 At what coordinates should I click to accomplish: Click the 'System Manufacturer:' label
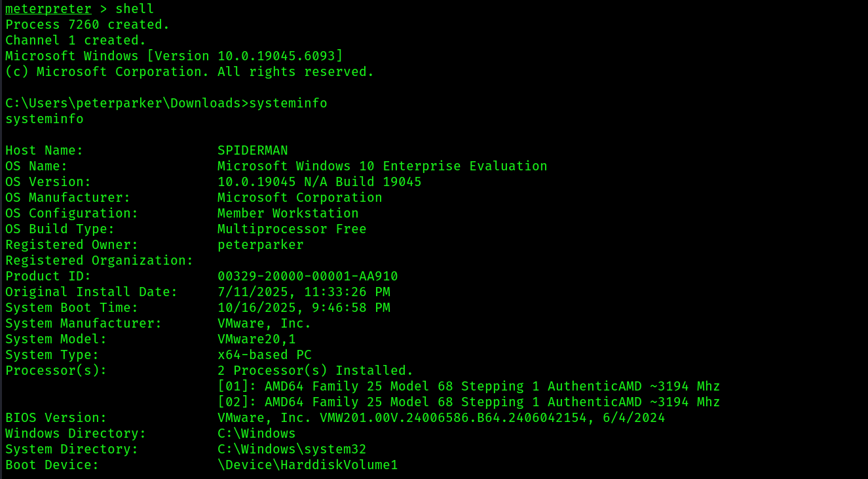(x=84, y=324)
